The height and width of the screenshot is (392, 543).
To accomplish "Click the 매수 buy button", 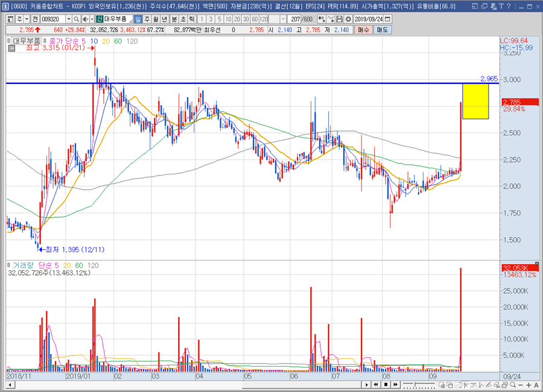I will [x=363, y=30].
